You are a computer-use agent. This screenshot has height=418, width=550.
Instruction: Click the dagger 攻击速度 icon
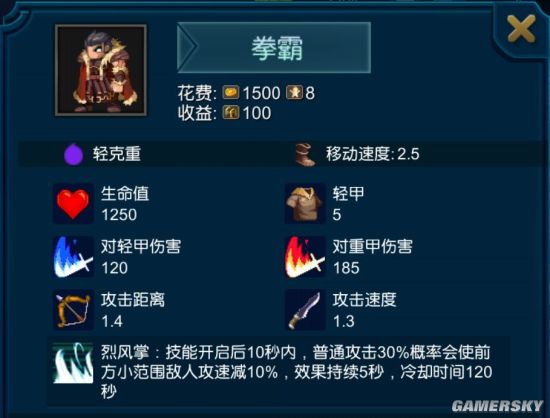[304, 310]
